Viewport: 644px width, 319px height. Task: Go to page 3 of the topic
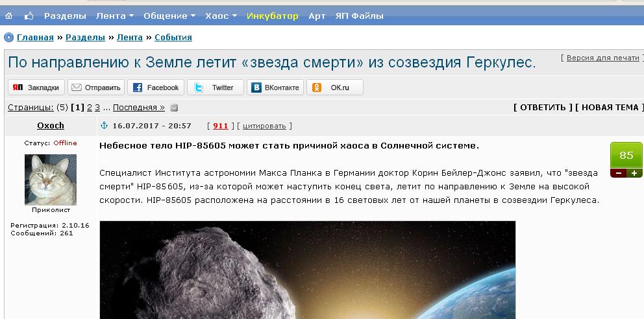pyautogui.click(x=97, y=108)
